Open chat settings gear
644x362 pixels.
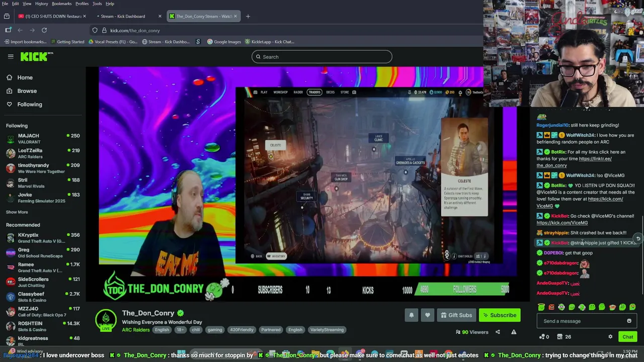point(610,337)
